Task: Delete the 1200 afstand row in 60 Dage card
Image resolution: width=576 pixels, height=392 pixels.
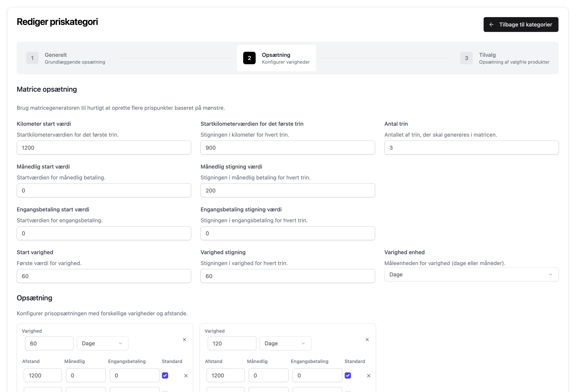Action: tap(186, 376)
